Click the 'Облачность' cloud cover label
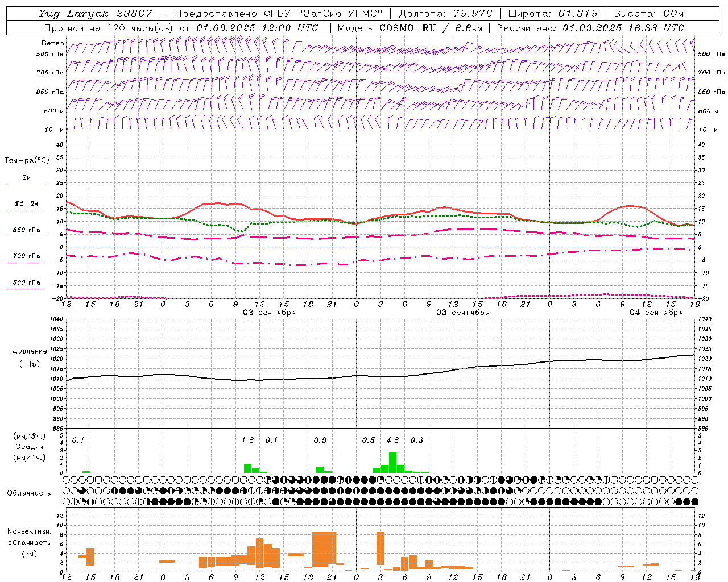Viewport: 728px width, 582px height. pyautogui.click(x=29, y=493)
